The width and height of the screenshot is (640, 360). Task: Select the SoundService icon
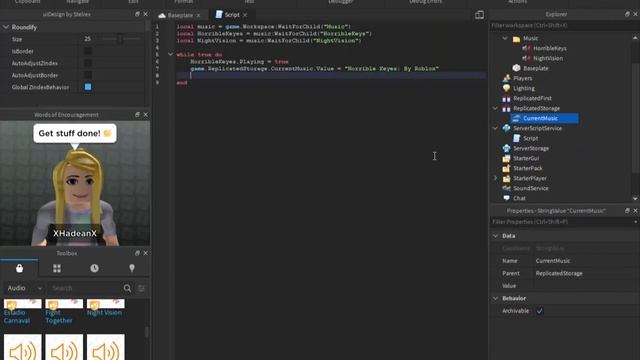507,188
